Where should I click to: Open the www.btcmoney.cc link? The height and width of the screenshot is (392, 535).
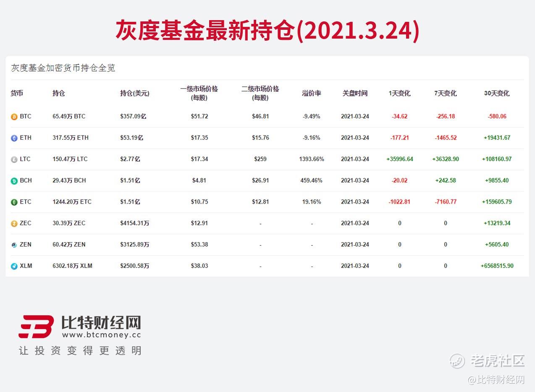point(102,335)
